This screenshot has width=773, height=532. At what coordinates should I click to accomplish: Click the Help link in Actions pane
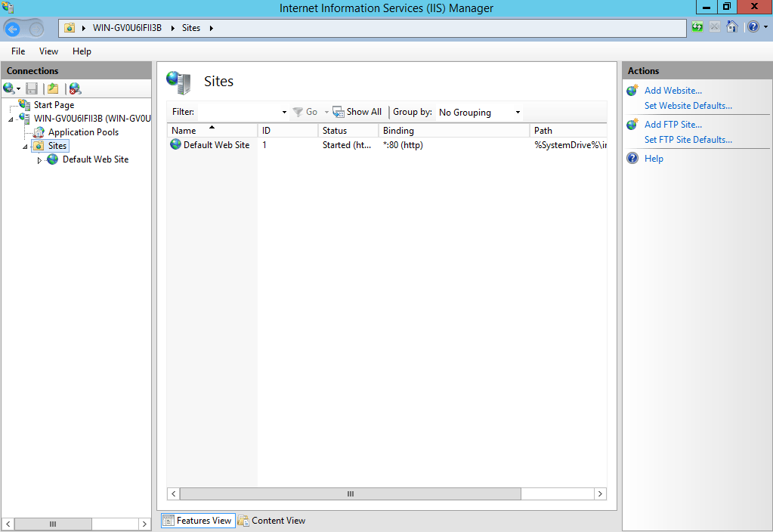click(654, 159)
